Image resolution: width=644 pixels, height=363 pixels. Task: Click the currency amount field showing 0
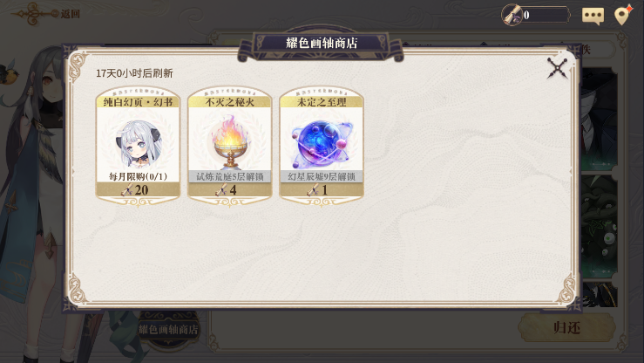pos(545,15)
